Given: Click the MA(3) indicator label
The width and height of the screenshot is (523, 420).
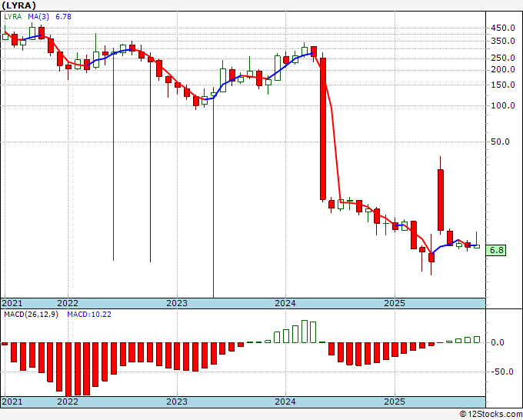Looking at the screenshot, I should point(38,17).
